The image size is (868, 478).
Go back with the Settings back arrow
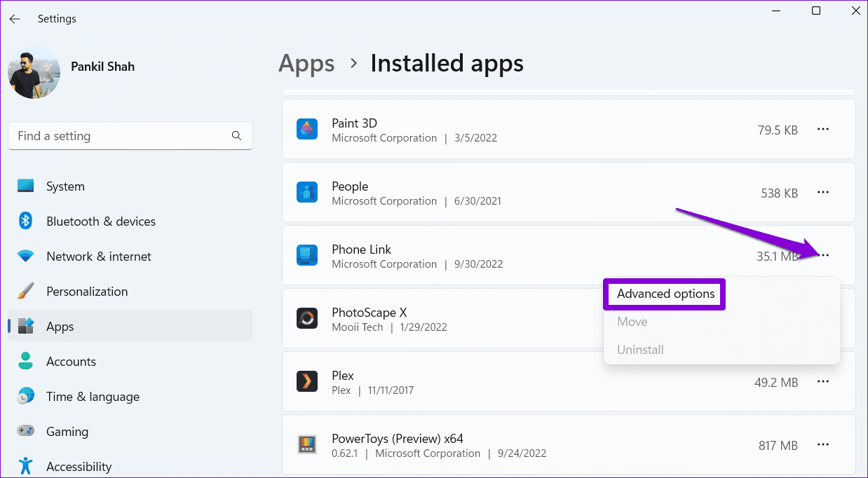[x=15, y=19]
